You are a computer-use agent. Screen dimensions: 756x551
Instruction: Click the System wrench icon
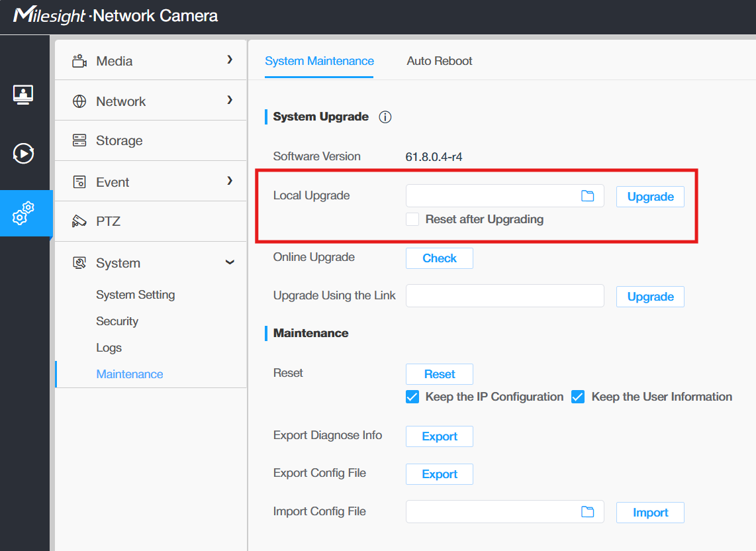79,263
